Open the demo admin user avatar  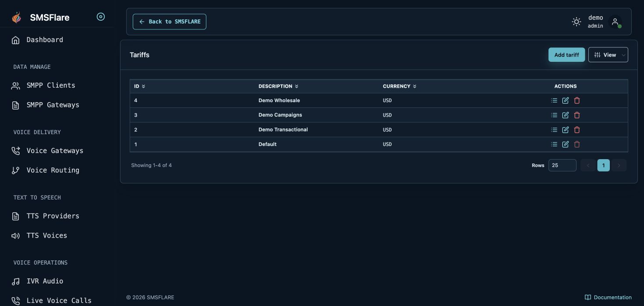(x=615, y=21)
